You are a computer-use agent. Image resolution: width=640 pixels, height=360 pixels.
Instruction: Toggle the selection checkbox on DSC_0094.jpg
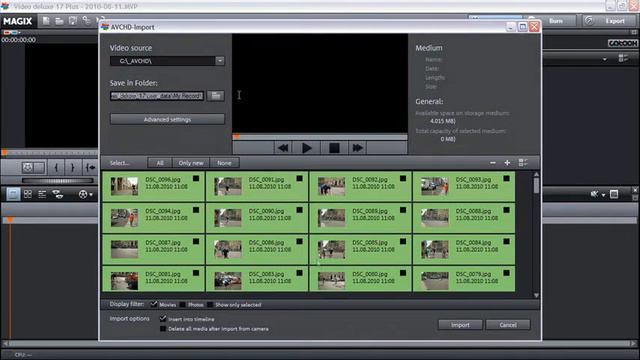(196, 210)
